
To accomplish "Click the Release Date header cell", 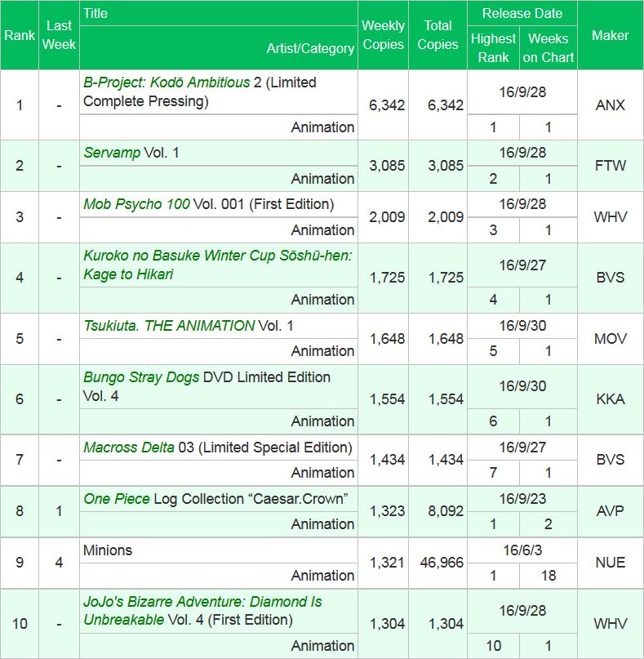I will pos(522,14).
